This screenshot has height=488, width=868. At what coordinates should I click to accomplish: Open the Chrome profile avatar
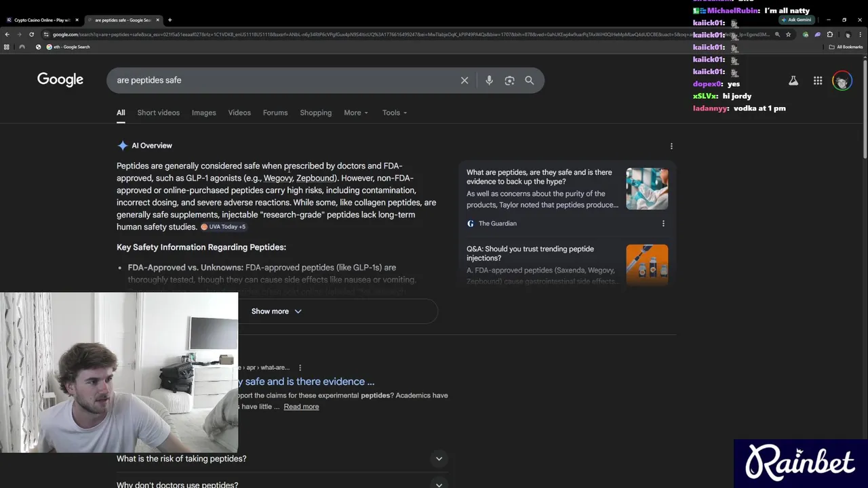click(847, 34)
